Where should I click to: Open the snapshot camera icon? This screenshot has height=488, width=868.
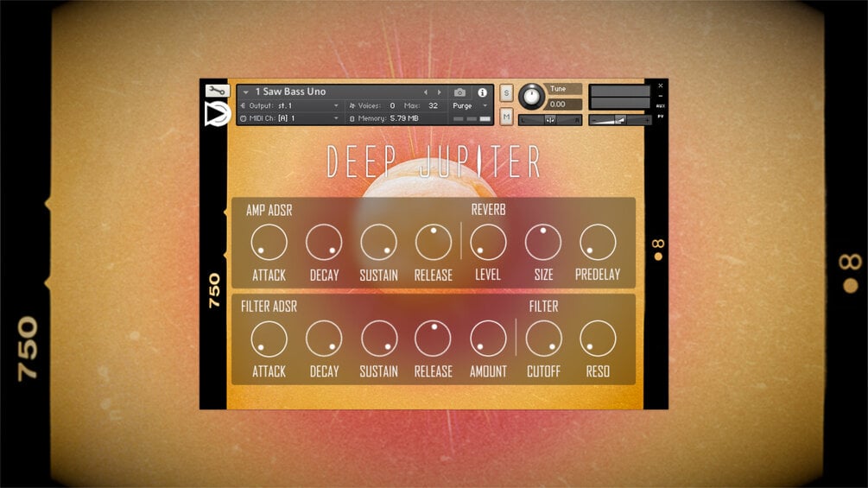click(459, 92)
